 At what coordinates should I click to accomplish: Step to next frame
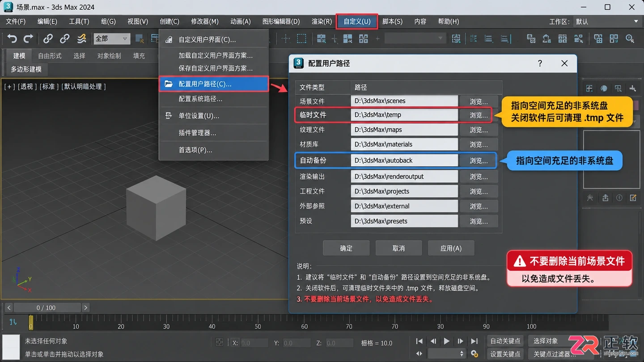(460, 341)
